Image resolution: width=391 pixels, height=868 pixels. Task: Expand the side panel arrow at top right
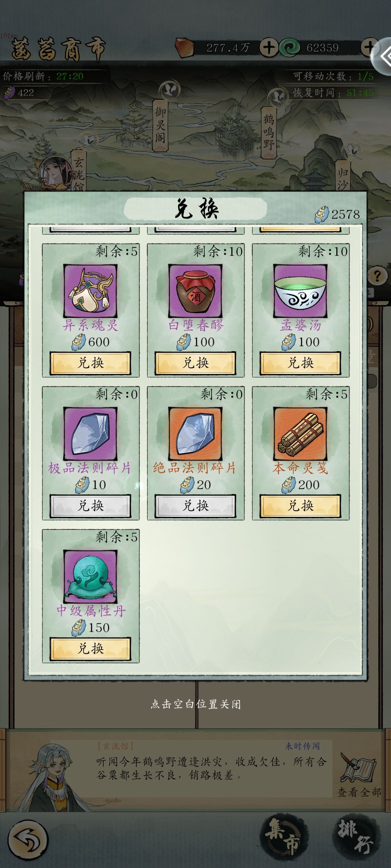pyautogui.click(x=384, y=56)
